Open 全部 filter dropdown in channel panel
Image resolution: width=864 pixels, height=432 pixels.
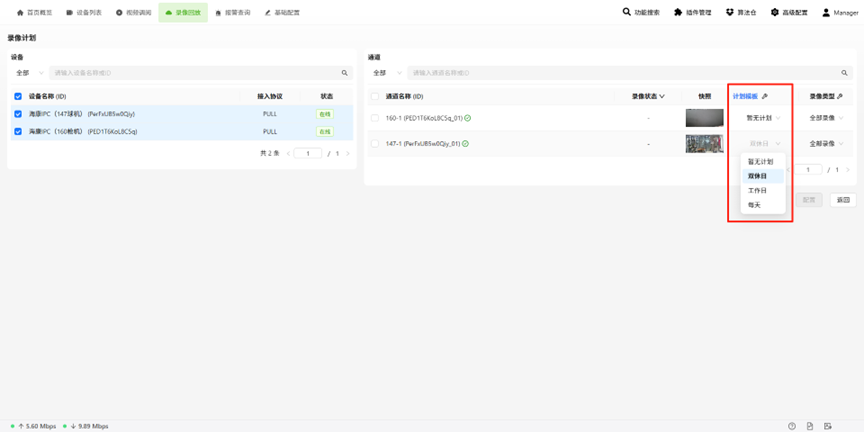(387, 73)
